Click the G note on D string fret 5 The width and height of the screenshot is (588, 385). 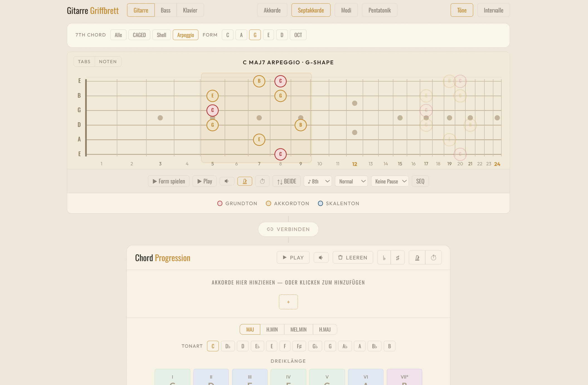(213, 125)
